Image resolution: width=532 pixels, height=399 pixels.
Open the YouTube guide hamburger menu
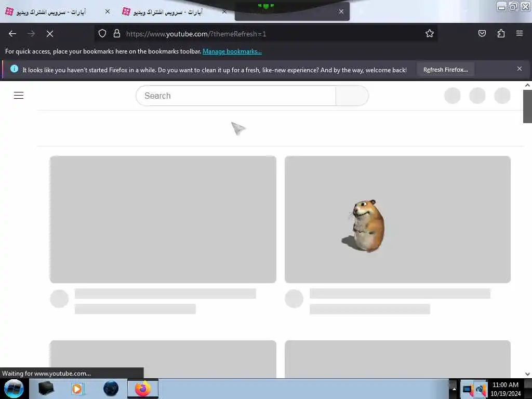tap(19, 96)
